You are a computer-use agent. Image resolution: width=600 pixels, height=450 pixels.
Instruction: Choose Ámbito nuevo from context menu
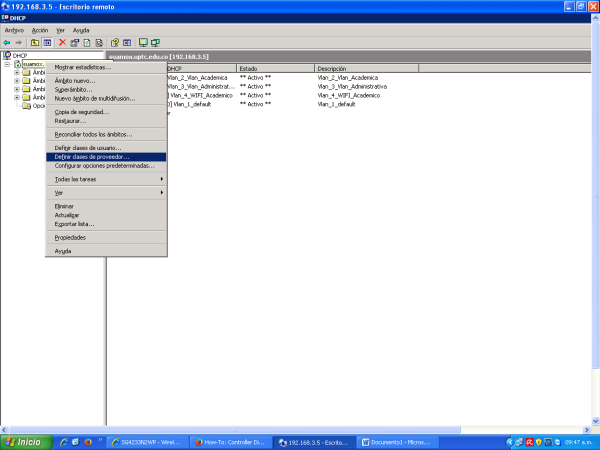(106, 81)
